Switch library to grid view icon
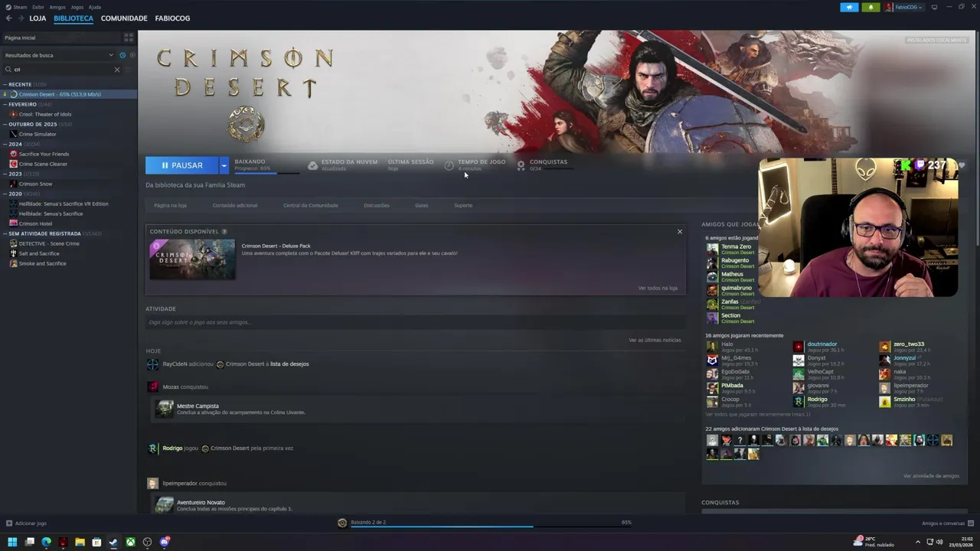 [129, 37]
